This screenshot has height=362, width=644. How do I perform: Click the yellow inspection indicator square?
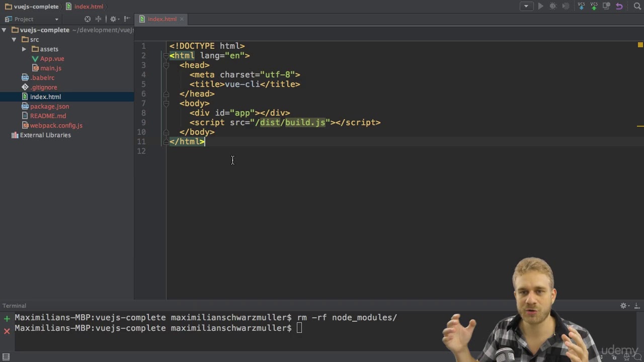(x=640, y=45)
